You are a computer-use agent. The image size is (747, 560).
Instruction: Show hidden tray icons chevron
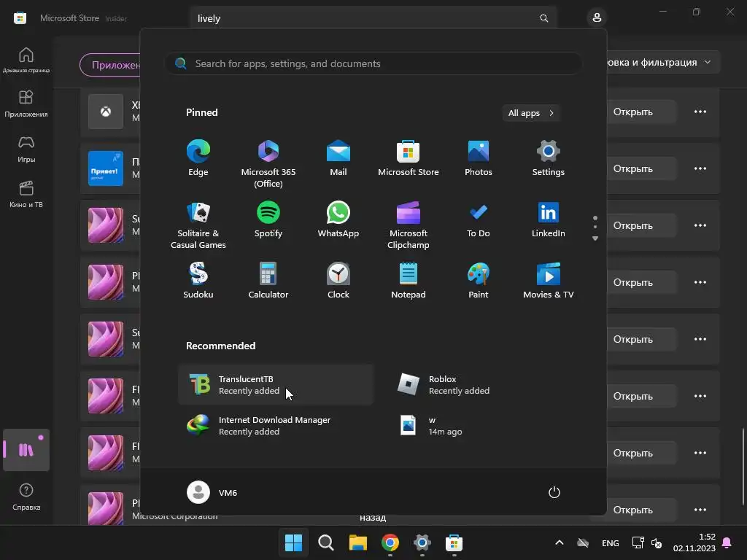tap(560, 542)
